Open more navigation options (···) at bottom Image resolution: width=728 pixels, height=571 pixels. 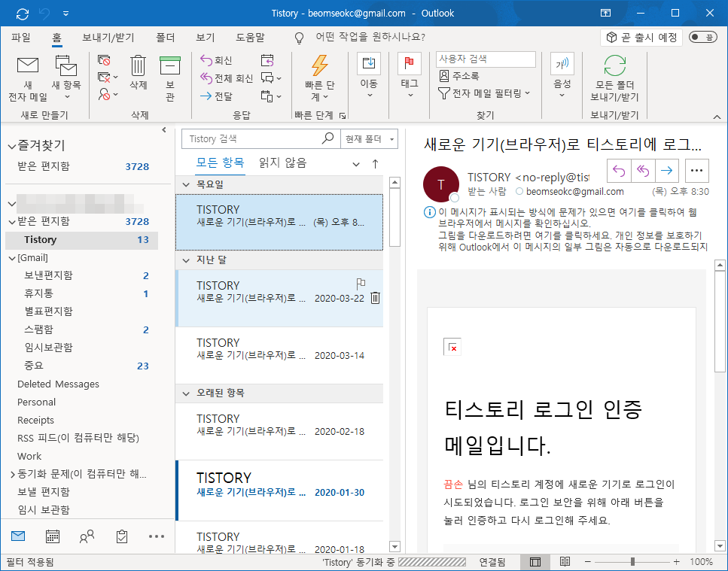point(157,536)
